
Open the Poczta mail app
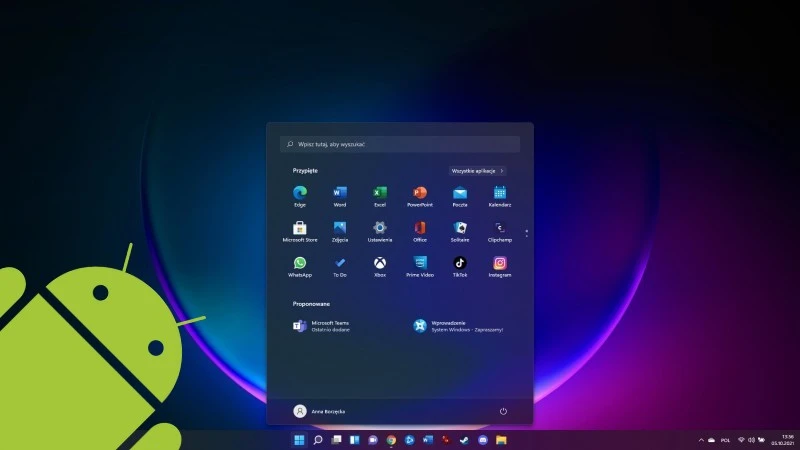(460, 196)
